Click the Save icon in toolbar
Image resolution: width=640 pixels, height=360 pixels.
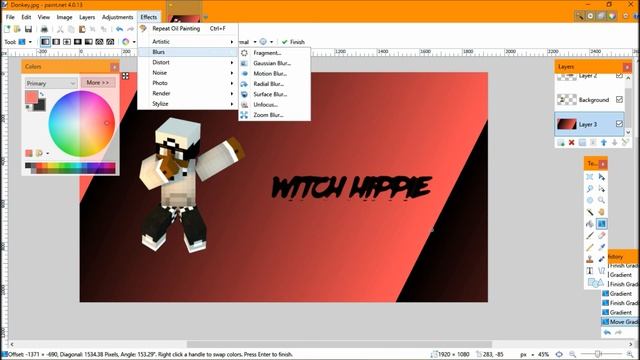tap(28, 29)
